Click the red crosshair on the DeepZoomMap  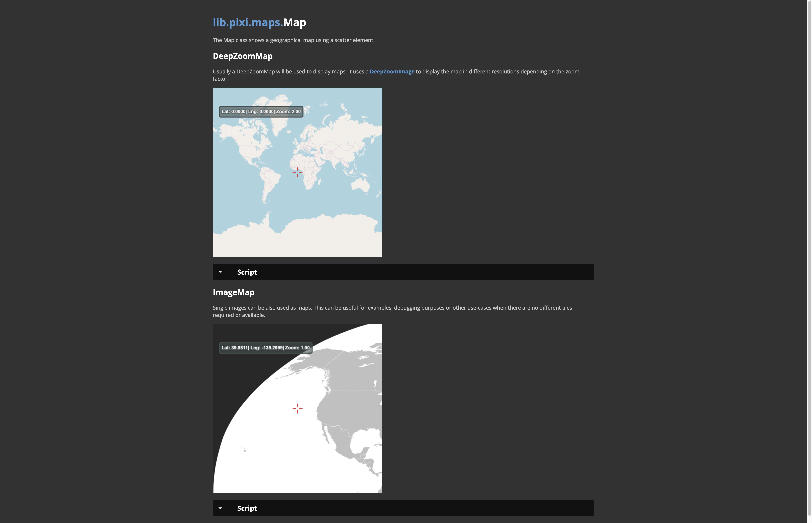(x=297, y=172)
